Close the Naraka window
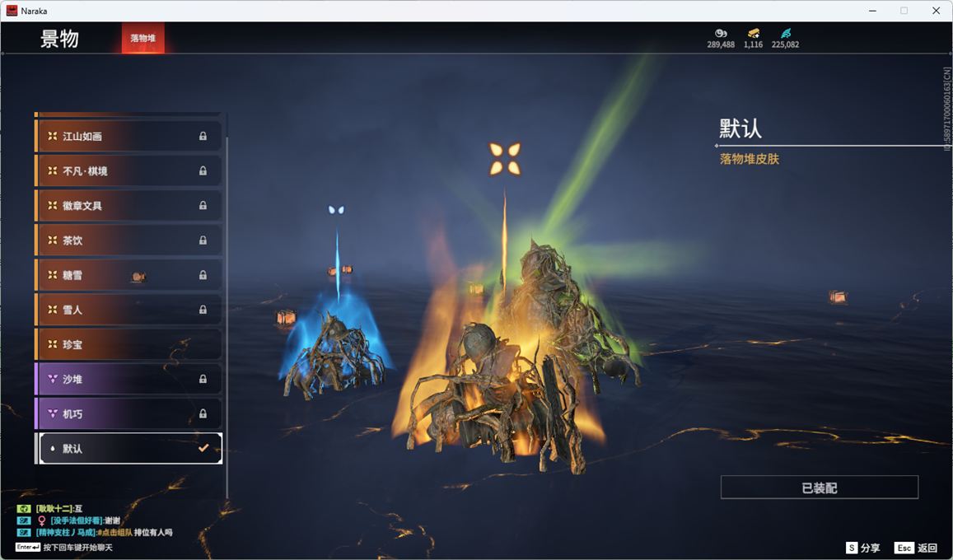The image size is (953, 560). click(936, 11)
